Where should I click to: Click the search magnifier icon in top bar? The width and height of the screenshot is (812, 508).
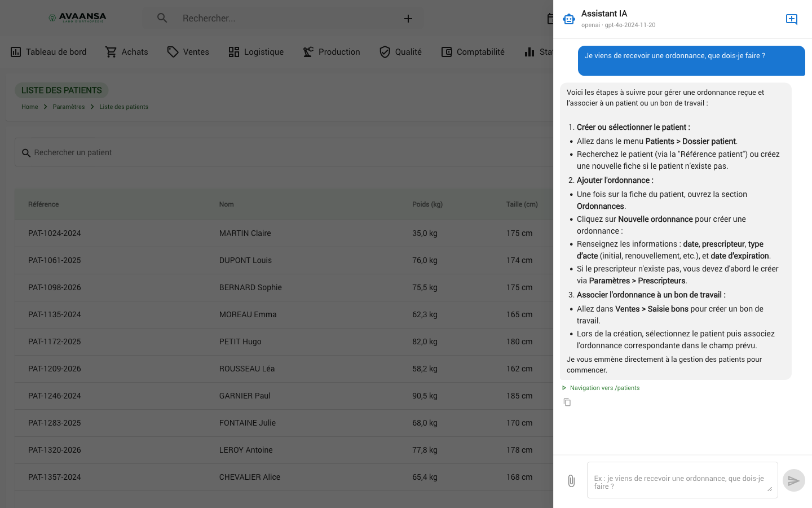pyautogui.click(x=162, y=18)
